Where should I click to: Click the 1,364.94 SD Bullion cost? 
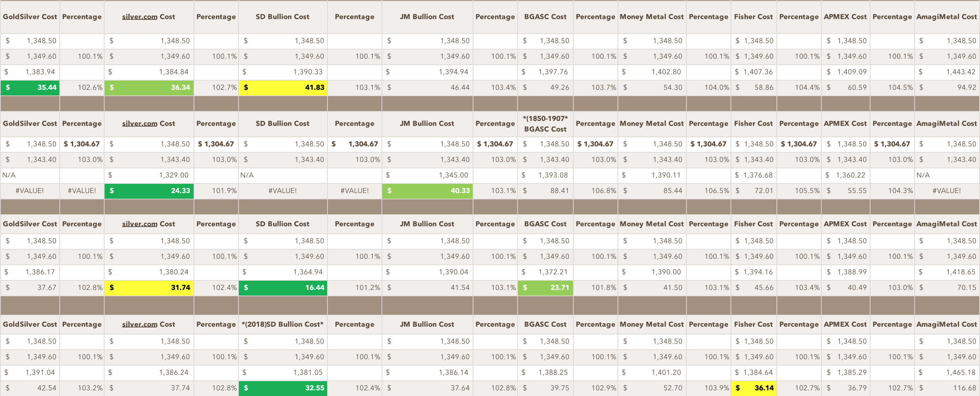(x=283, y=272)
